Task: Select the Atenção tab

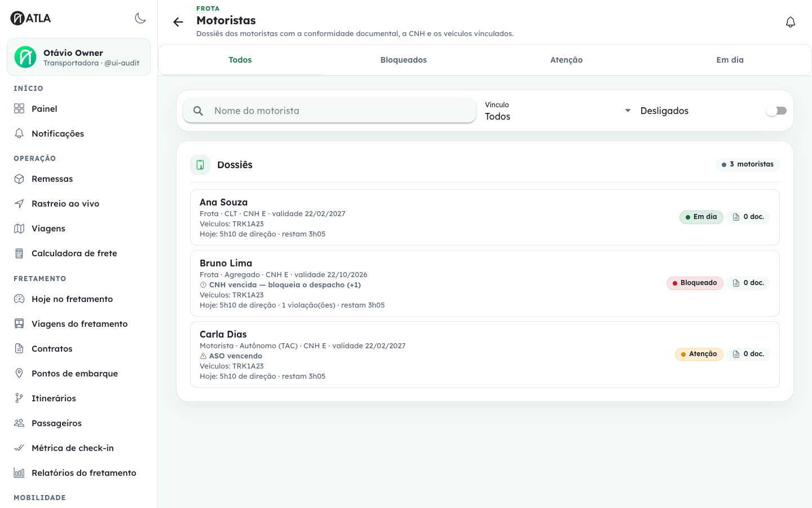Action: (567, 60)
